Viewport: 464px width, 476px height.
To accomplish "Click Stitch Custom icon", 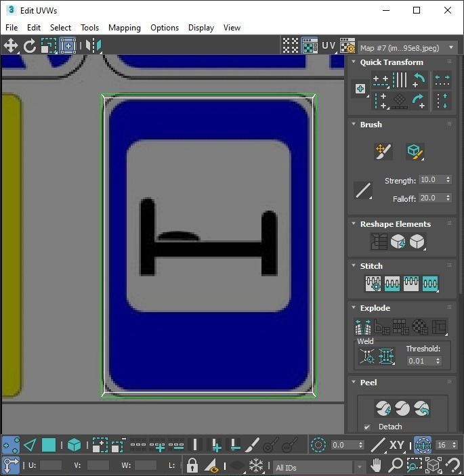I will point(430,284).
